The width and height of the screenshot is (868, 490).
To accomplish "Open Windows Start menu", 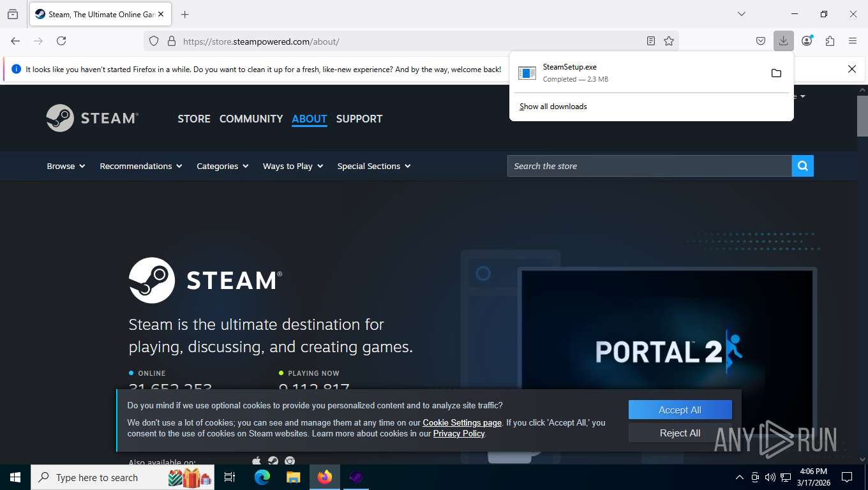I will 15,477.
